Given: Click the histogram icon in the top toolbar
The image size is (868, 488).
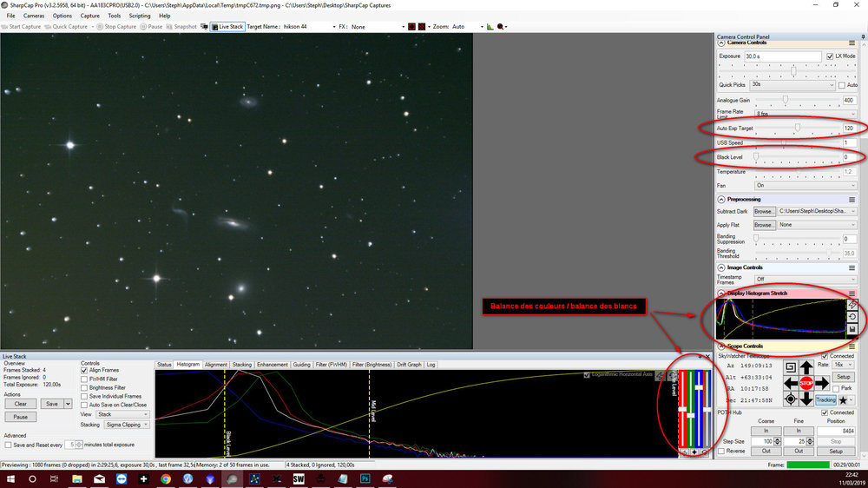Looking at the screenshot, I should [490, 27].
